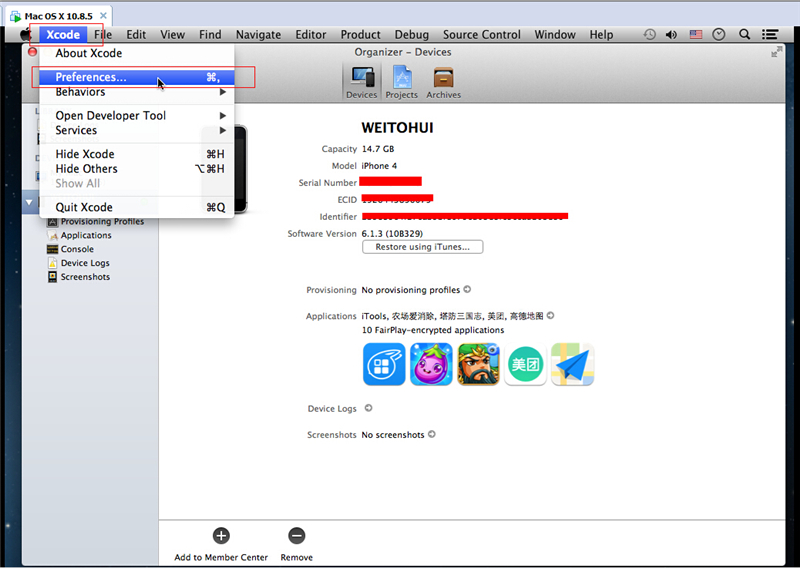Click the clock icon in the menu bar
This screenshot has height=568, width=800.
pyautogui.click(x=718, y=34)
